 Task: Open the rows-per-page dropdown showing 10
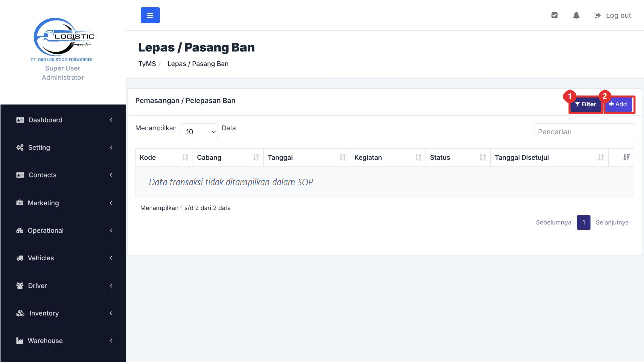pyautogui.click(x=199, y=132)
